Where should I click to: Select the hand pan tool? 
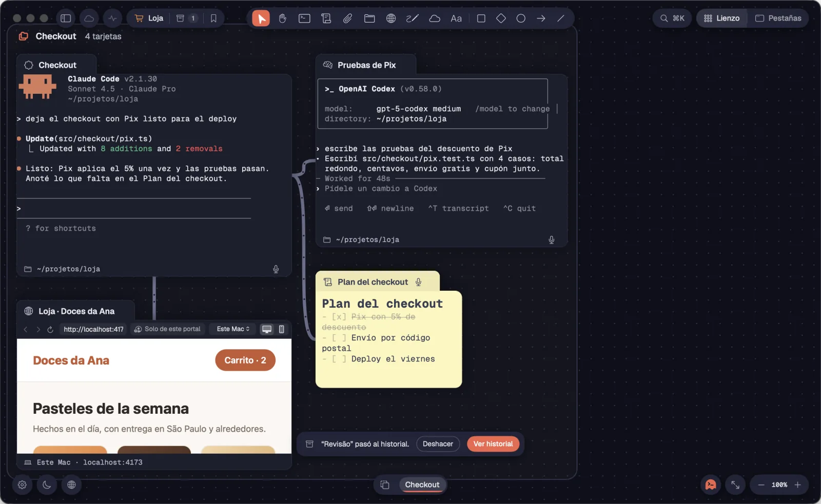pos(283,18)
